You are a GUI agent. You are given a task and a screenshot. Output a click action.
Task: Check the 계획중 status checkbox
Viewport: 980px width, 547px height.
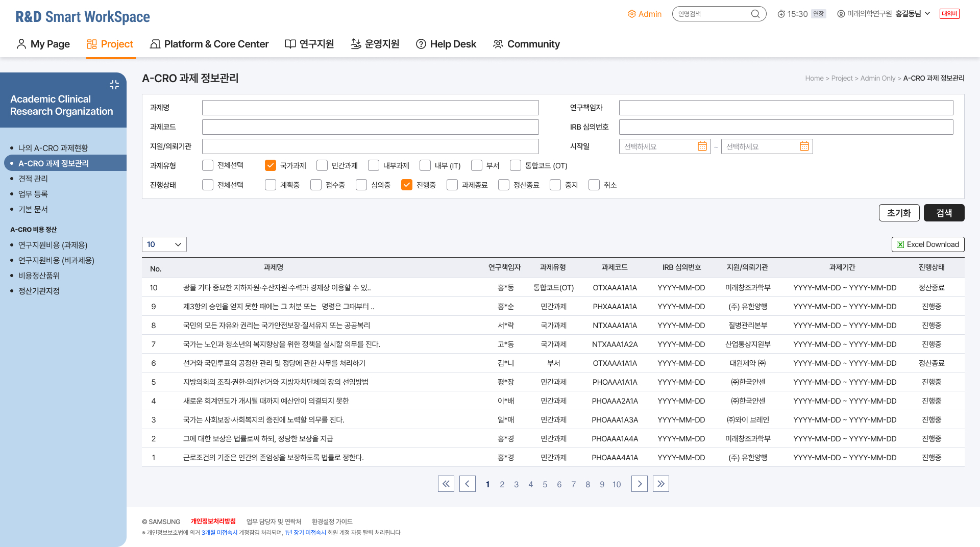[271, 185]
